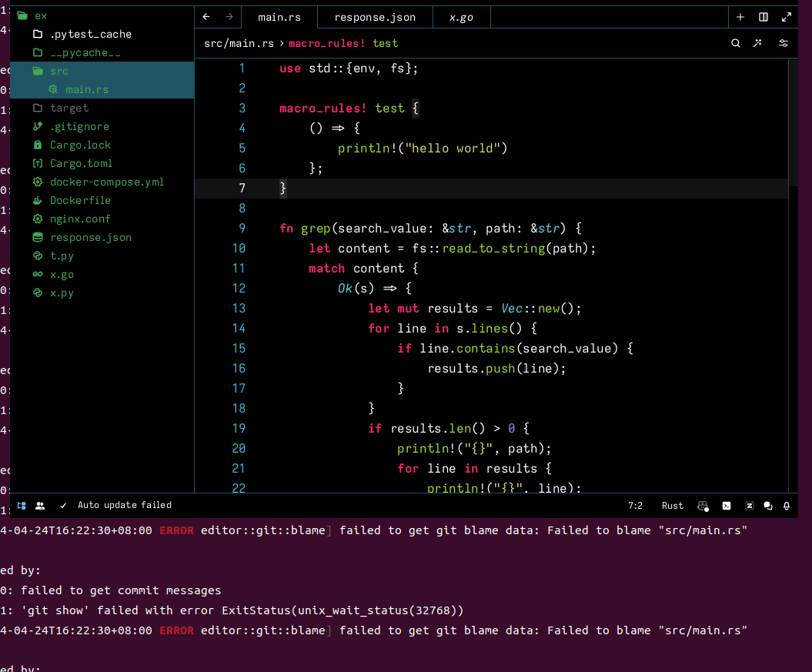Switch to the x.go tab

pos(461,17)
